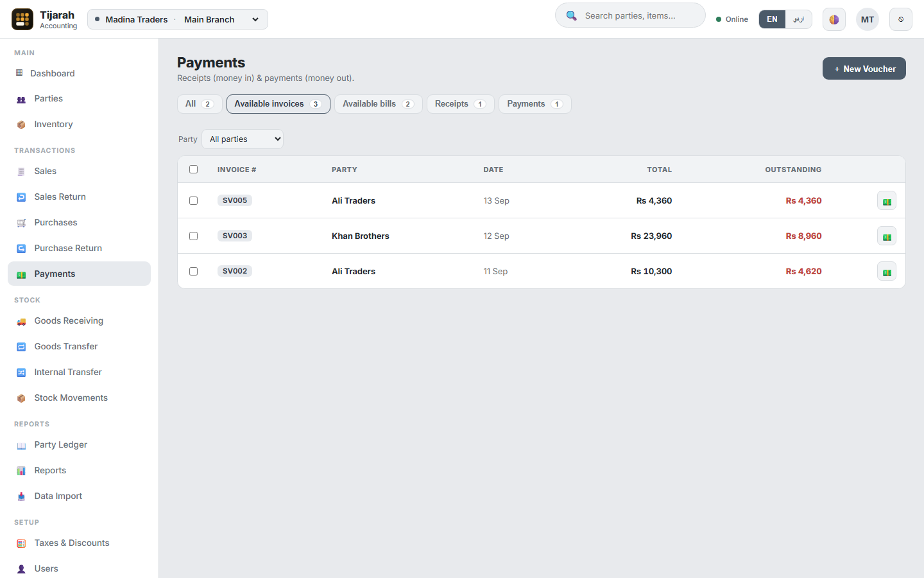Click the Dashboard sidebar icon
Image resolution: width=924 pixels, height=578 pixels.
pos(19,73)
